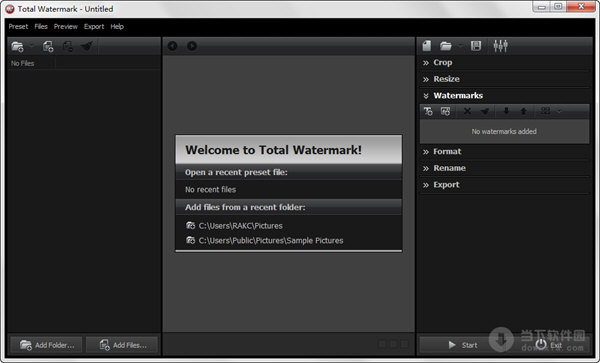Add a text watermark
600x363 pixels.
(x=428, y=111)
